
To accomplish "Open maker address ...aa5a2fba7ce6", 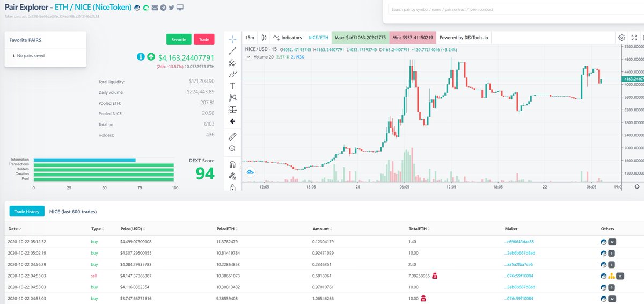I will 519,264.
